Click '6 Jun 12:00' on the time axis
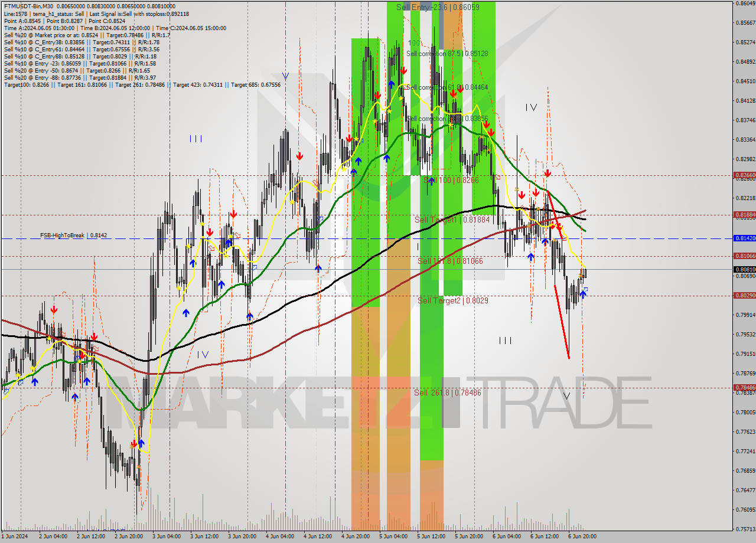The width and height of the screenshot is (756, 543). click(x=544, y=537)
